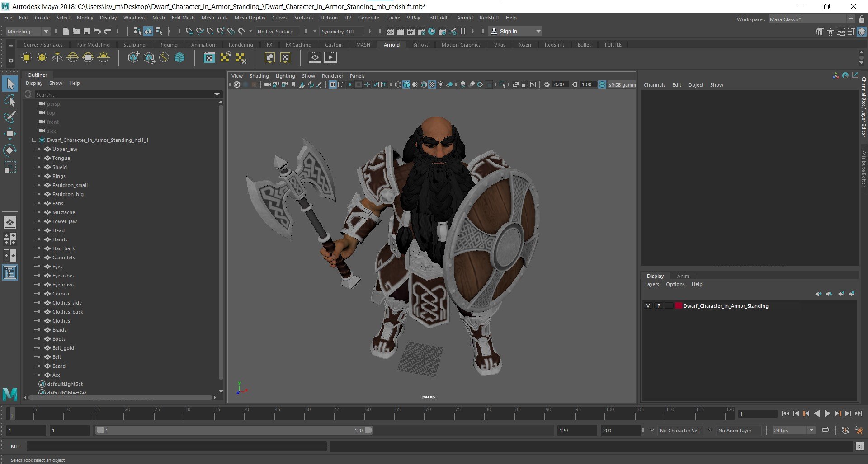The width and height of the screenshot is (868, 464).
Task: Click the Arnold export stand-in shelf icon
Action: (149, 57)
